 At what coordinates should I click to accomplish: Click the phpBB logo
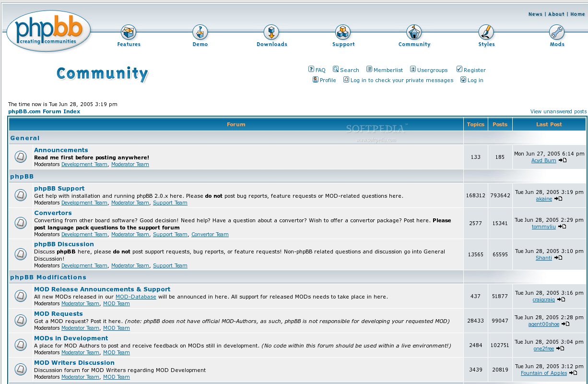(48, 30)
